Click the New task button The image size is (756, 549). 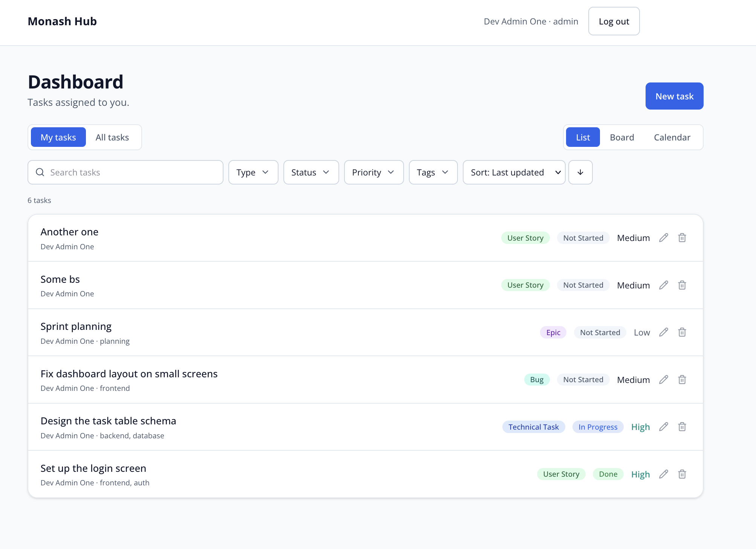(674, 96)
